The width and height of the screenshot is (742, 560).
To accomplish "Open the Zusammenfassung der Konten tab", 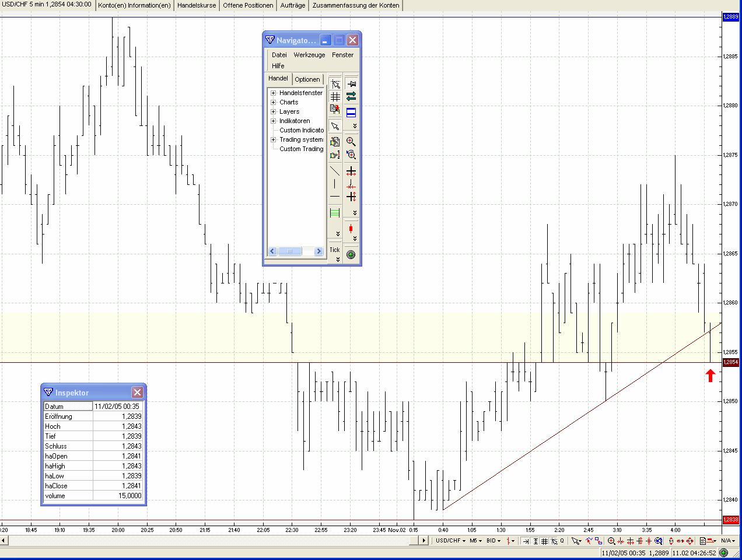I will 356,5.
